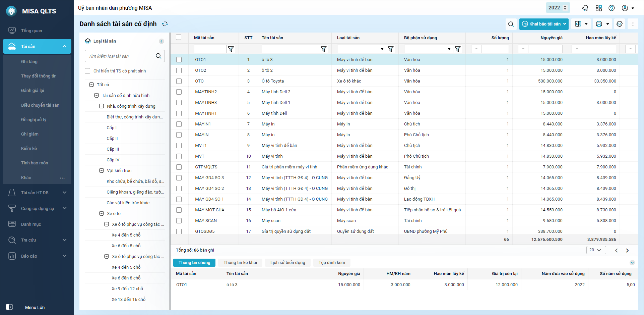Collapse the Xe ô tô tree node
644x315 pixels.
(102, 213)
